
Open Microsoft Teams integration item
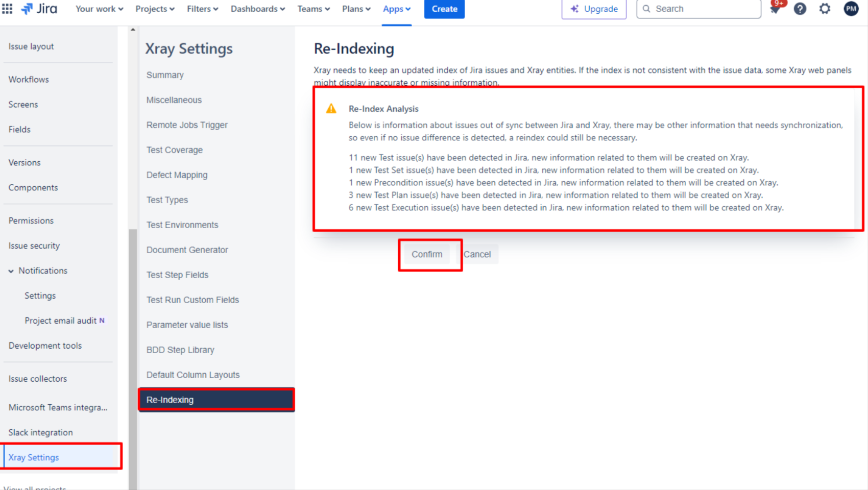click(x=58, y=408)
